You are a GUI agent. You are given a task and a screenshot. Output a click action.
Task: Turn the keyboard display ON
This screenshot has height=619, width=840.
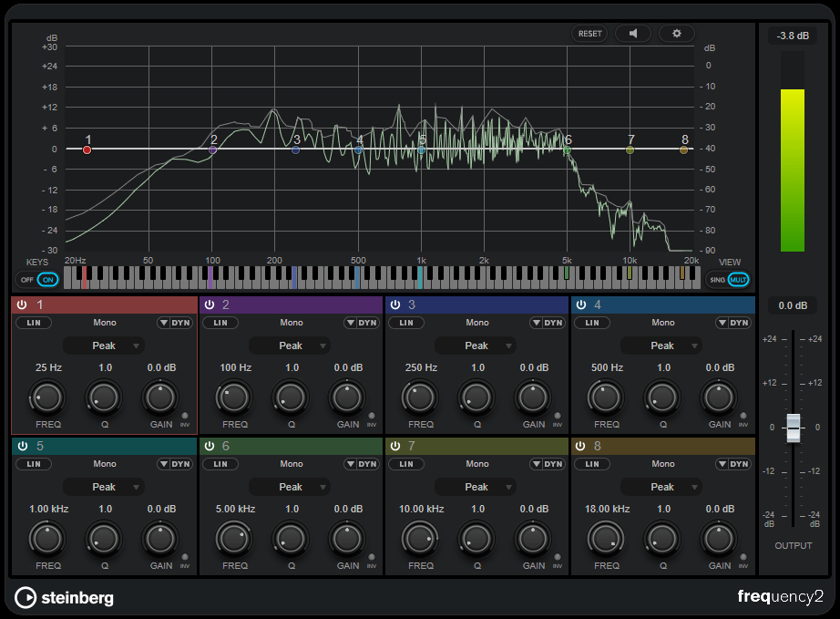click(47, 279)
